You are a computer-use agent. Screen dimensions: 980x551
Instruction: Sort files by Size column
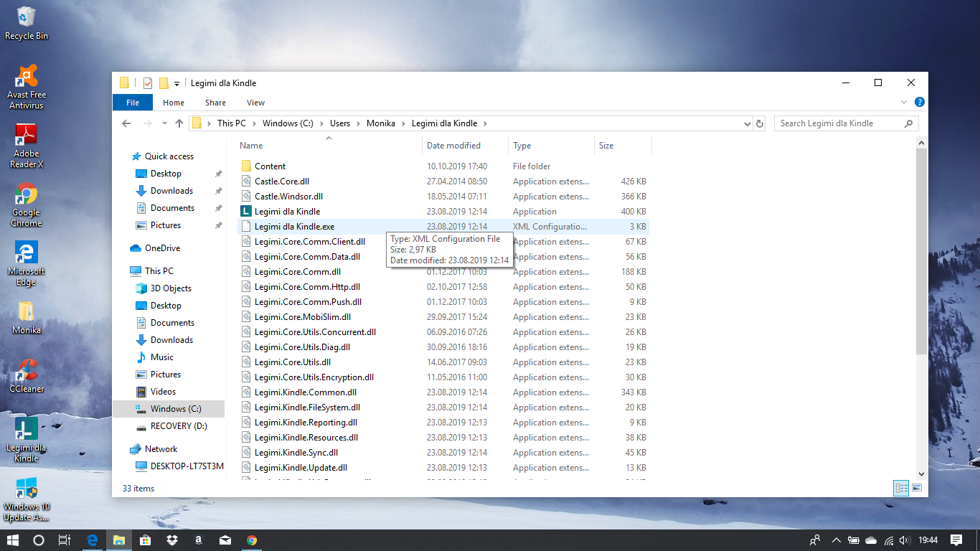pos(623,146)
